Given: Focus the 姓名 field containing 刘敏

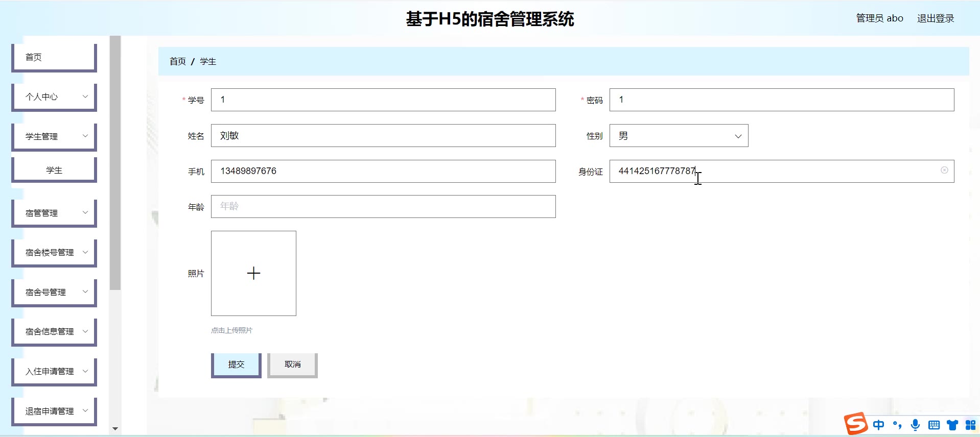Looking at the screenshot, I should click(x=383, y=136).
